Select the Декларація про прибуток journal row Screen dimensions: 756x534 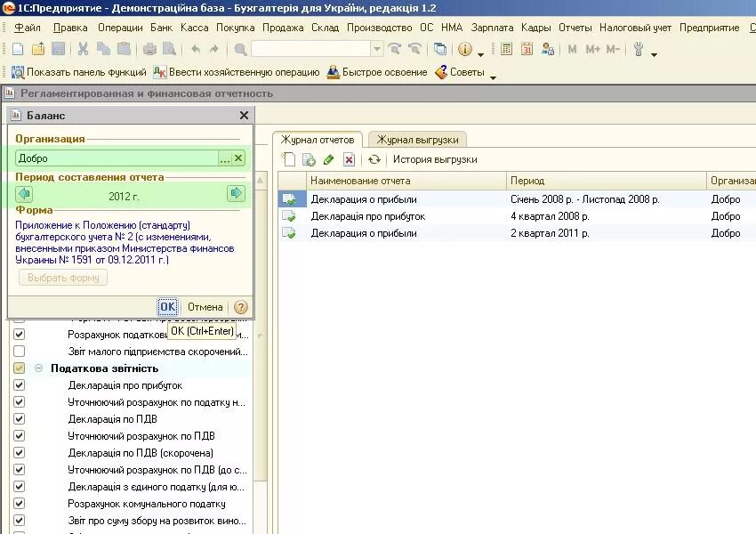pos(516,216)
